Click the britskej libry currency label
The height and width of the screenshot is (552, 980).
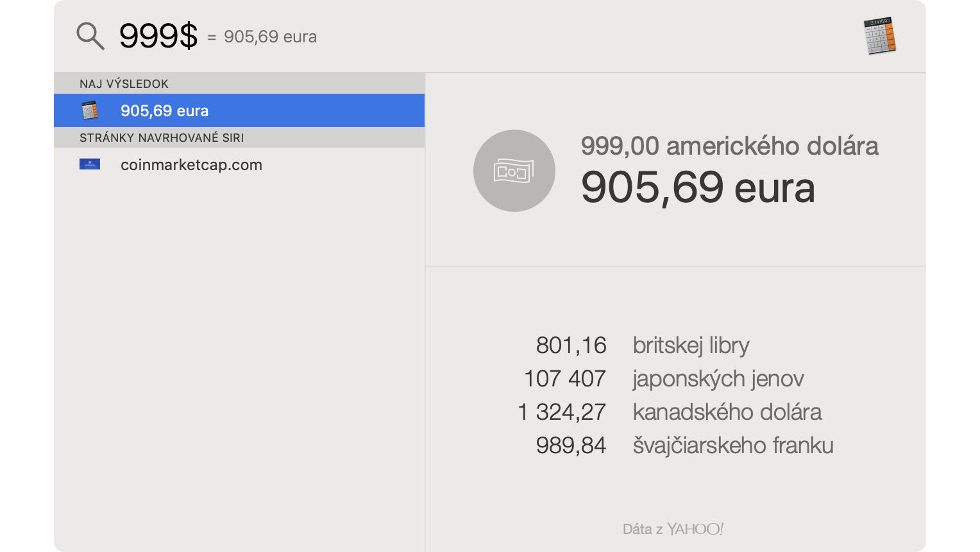[691, 345]
